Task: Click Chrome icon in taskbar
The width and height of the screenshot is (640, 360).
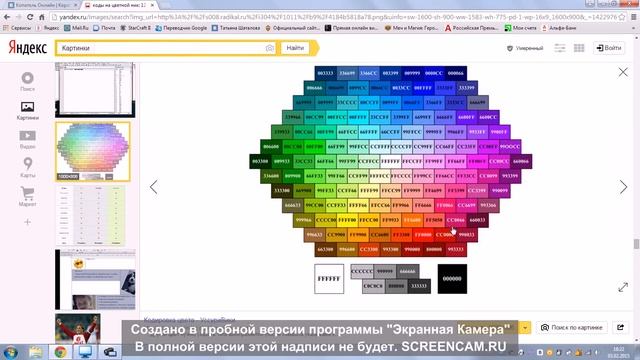Action: click(x=60, y=352)
